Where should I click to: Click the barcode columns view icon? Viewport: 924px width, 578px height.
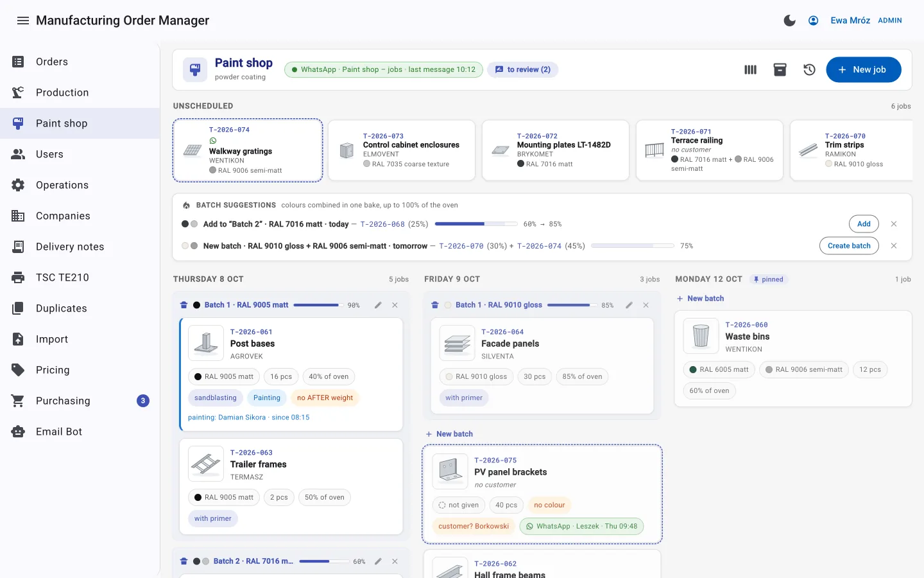pos(750,69)
